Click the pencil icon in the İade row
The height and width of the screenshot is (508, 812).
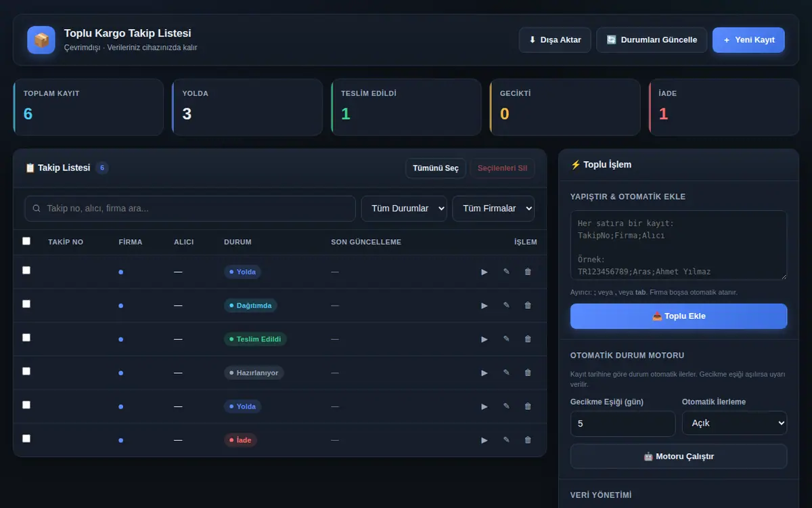506,440
